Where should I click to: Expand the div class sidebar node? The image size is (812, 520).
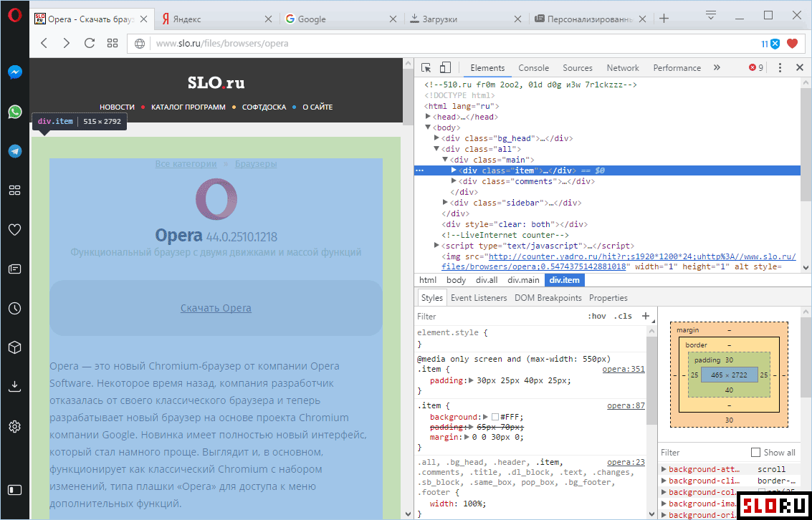coord(445,203)
